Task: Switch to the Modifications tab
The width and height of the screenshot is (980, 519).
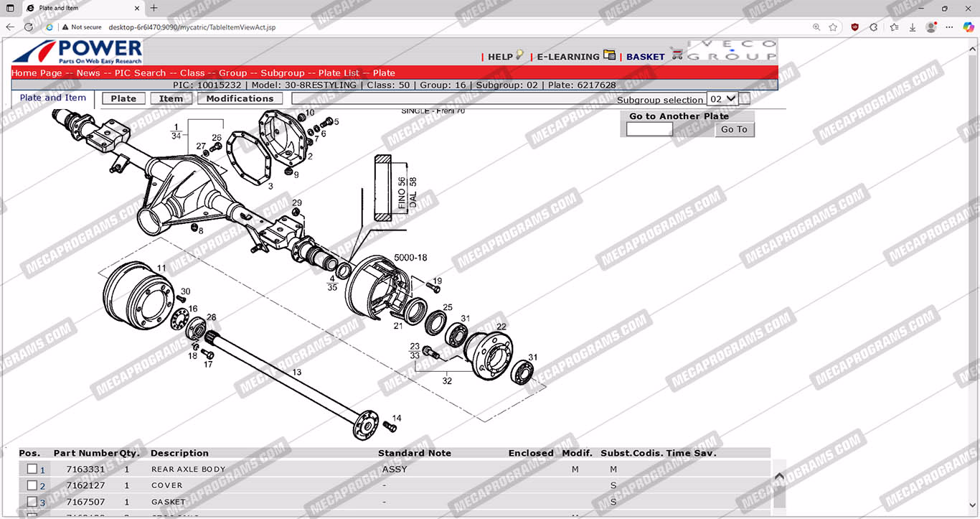Action: click(240, 99)
